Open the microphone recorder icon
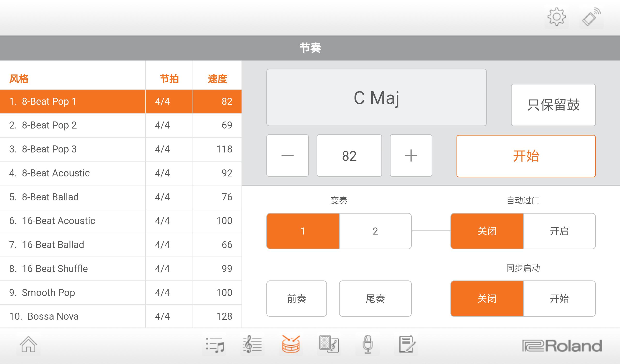Viewport: 620px width, 364px height. [368, 344]
